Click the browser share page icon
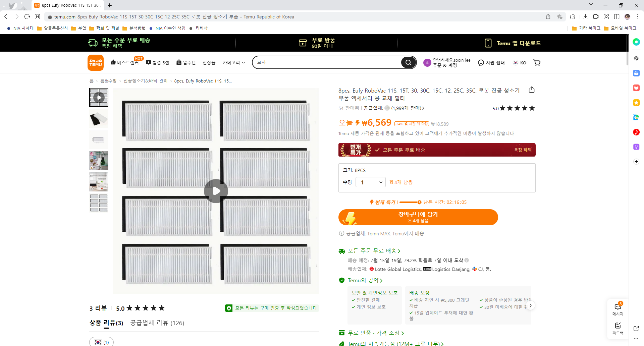644x346 pixels. 548,17
